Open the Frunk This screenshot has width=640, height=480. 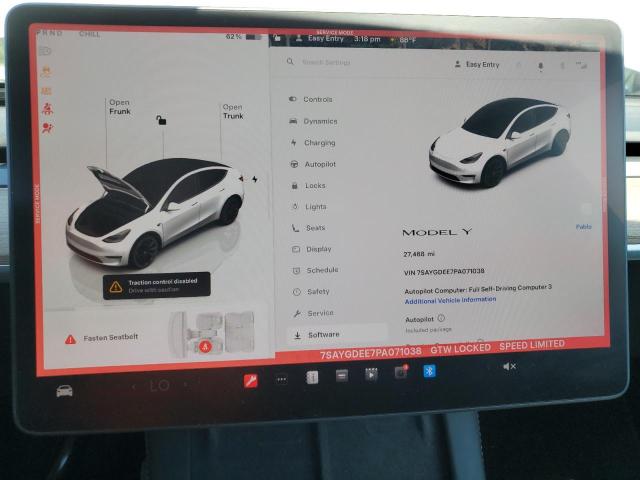pyautogui.click(x=119, y=107)
